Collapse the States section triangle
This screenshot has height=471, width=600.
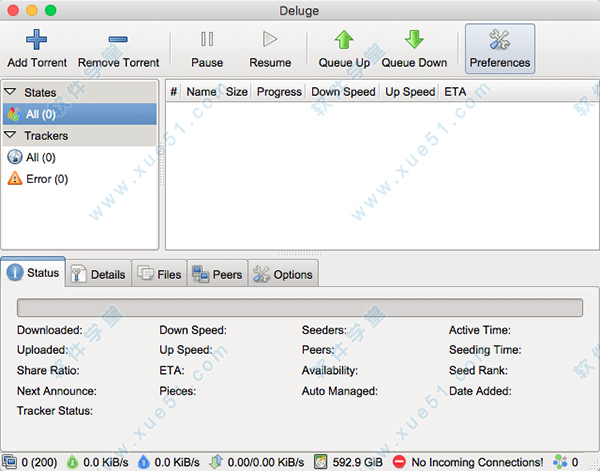coord(10,92)
